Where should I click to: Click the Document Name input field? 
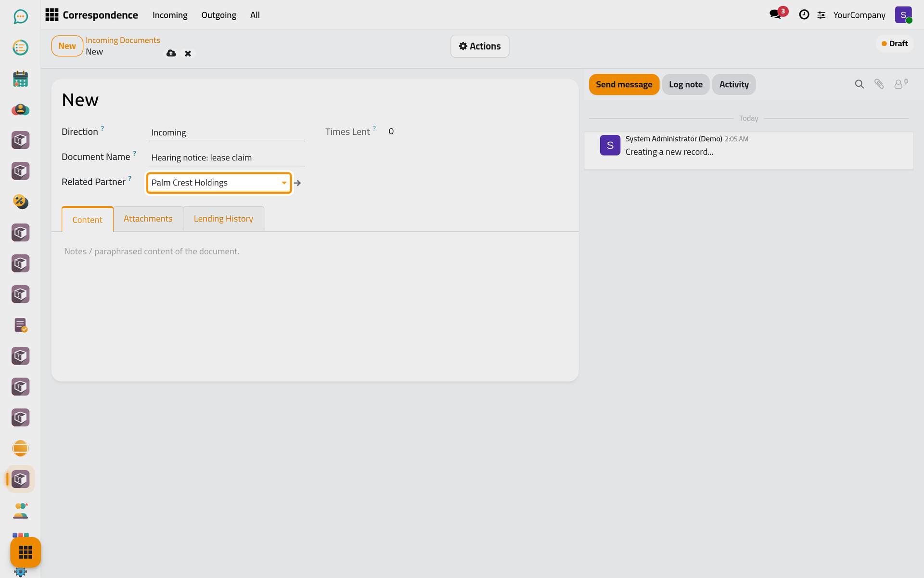pyautogui.click(x=227, y=158)
